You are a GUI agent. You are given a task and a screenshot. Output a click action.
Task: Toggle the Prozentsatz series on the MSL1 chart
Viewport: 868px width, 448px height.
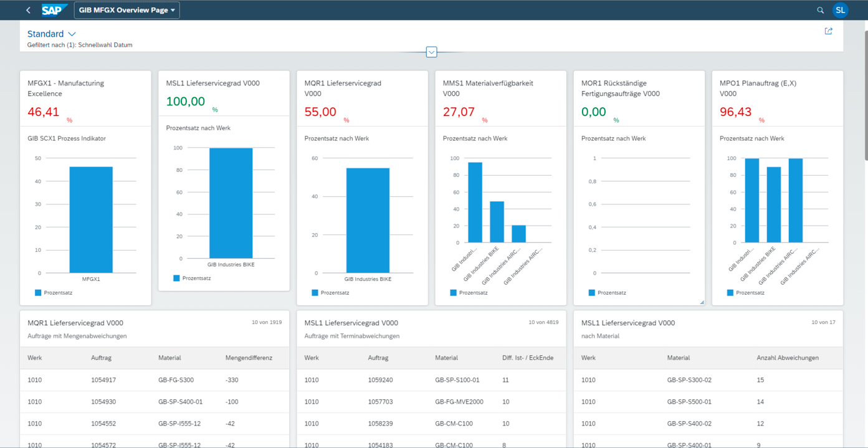[x=175, y=278]
